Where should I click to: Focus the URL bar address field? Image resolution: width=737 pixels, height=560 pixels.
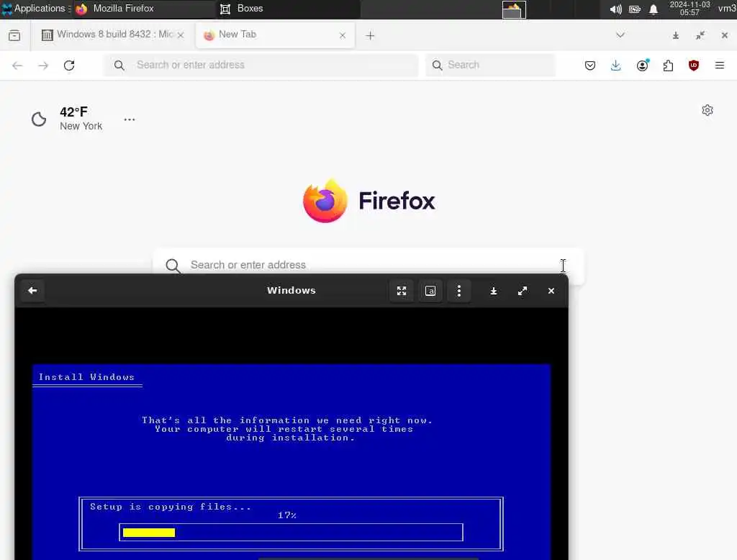[261, 65]
